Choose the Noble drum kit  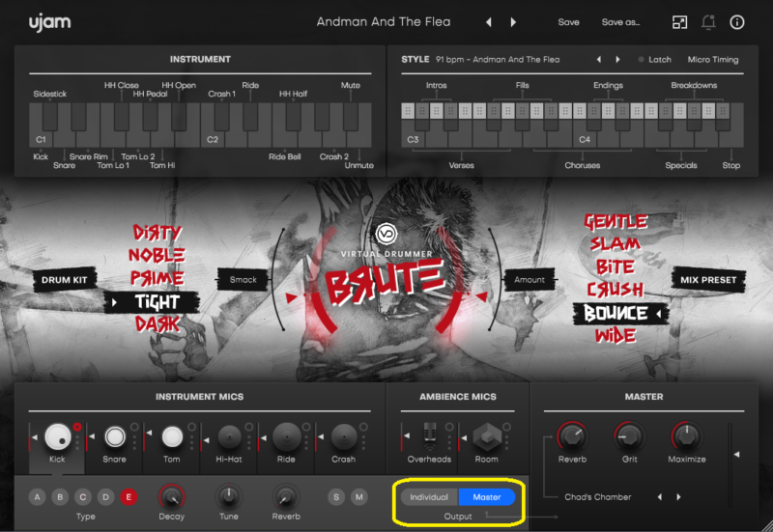[x=157, y=255]
